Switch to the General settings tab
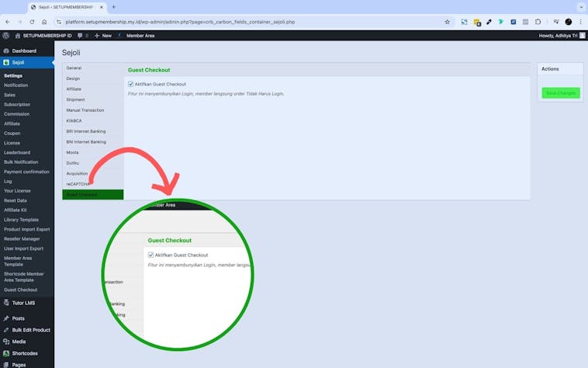588x368 pixels. point(74,68)
